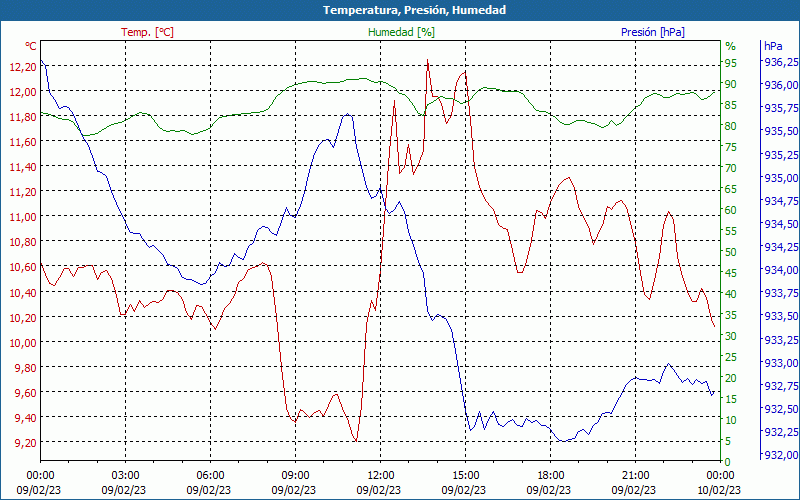Click temperature axis value 10,80
The image size is (800, 500).
[23, 242]
